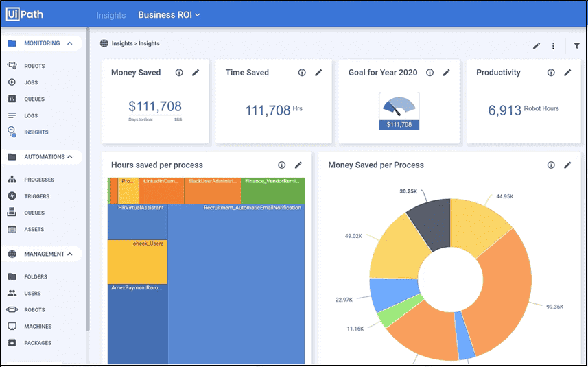
Task: Click the globe icon beside the breadcrumb
Action: [104, 43]
